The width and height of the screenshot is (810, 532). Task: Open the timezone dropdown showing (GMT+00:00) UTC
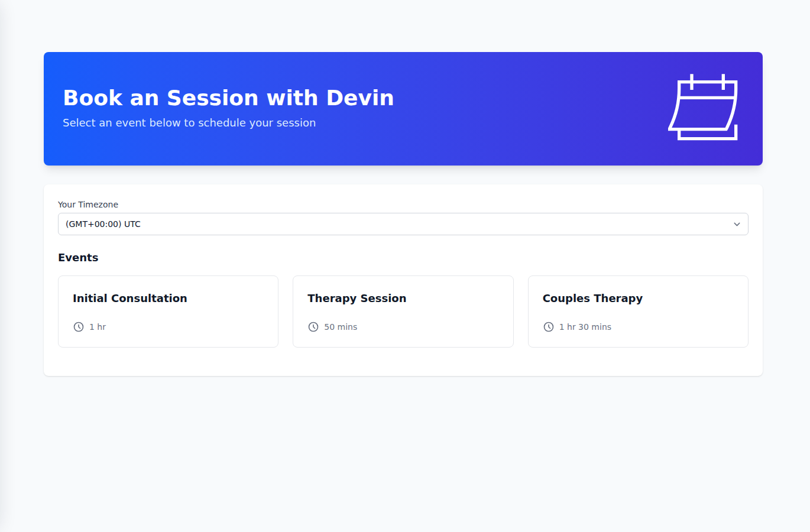click(403, 224)
